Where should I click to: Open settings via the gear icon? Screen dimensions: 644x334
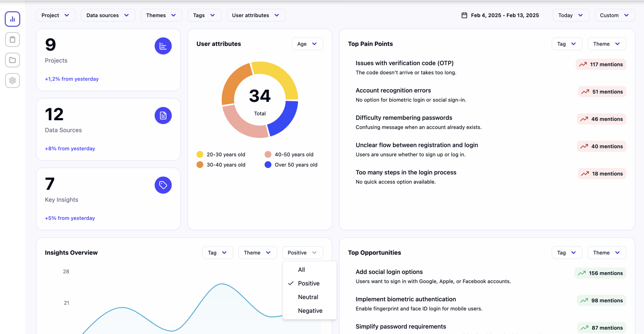tap(12, 80)
